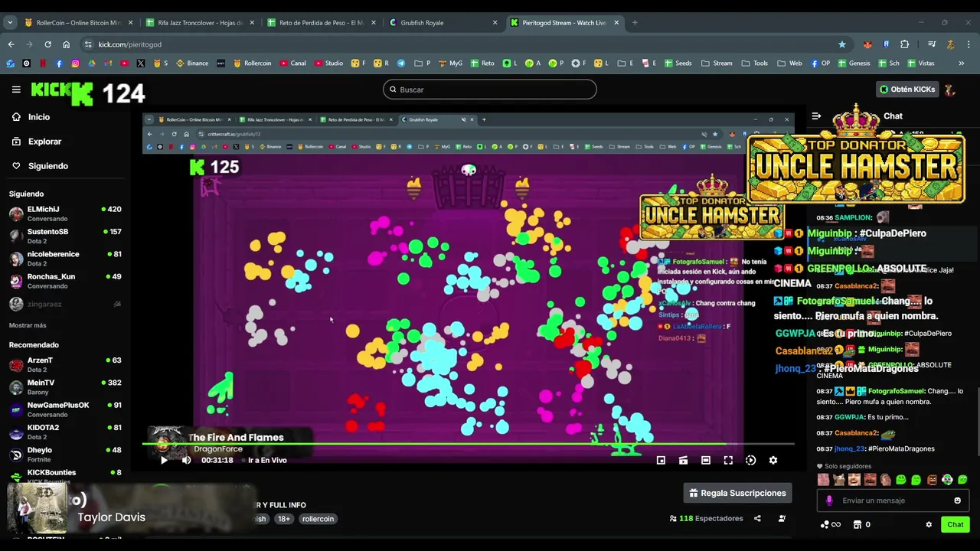Play the stream video
This screenshot has height=551, width=980.
tap(164, 460)
